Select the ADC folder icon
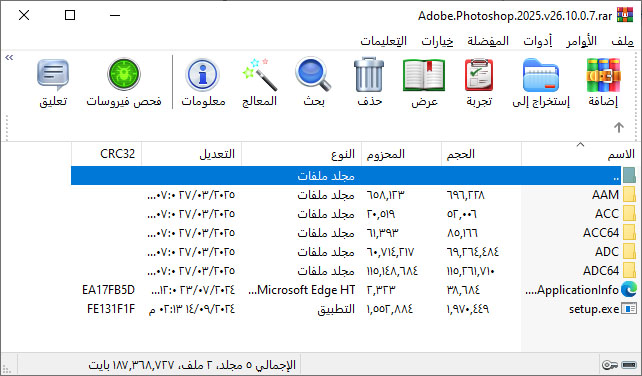Image resolution: width=642 pixels, height=376 pixels. click(x=629, y=251)
